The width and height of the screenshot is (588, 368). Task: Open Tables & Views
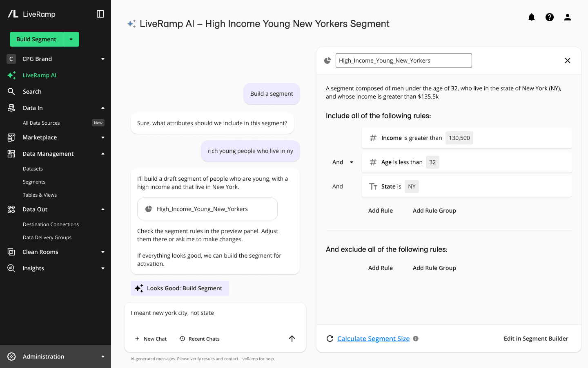40,195
